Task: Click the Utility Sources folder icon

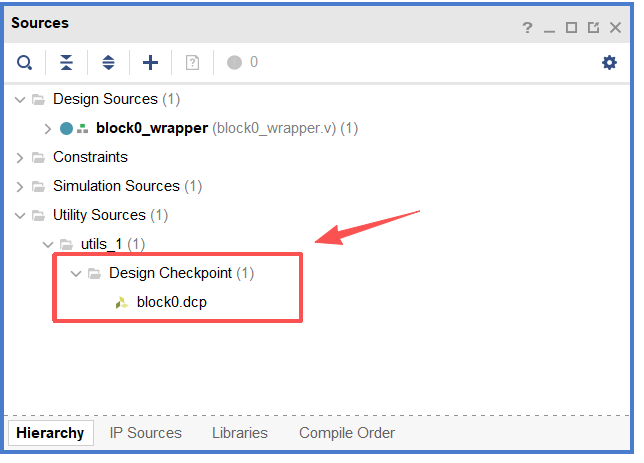Action: [38, 215]
